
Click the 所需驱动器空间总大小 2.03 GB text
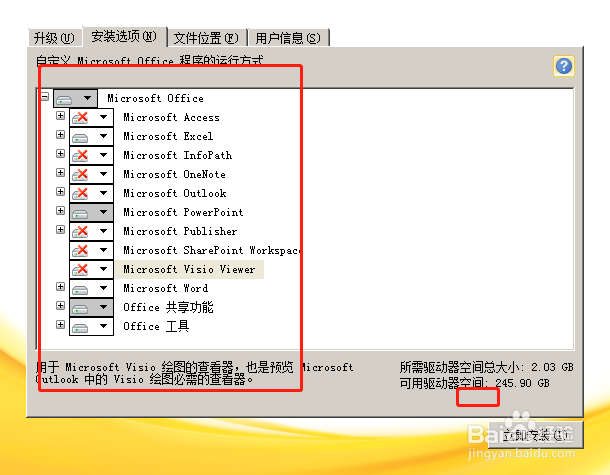coord(487,367)
